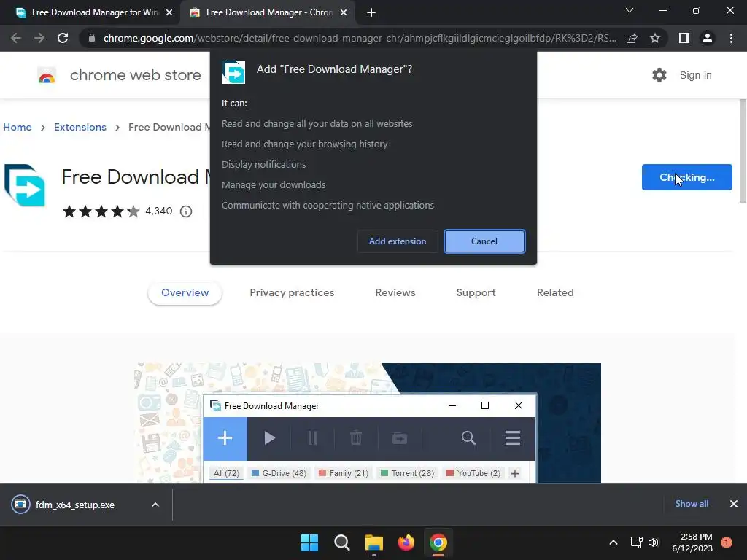Bookmark this tab with star icon
The width and height of the screenshot is (747, 560).
(x=655, y=38)
